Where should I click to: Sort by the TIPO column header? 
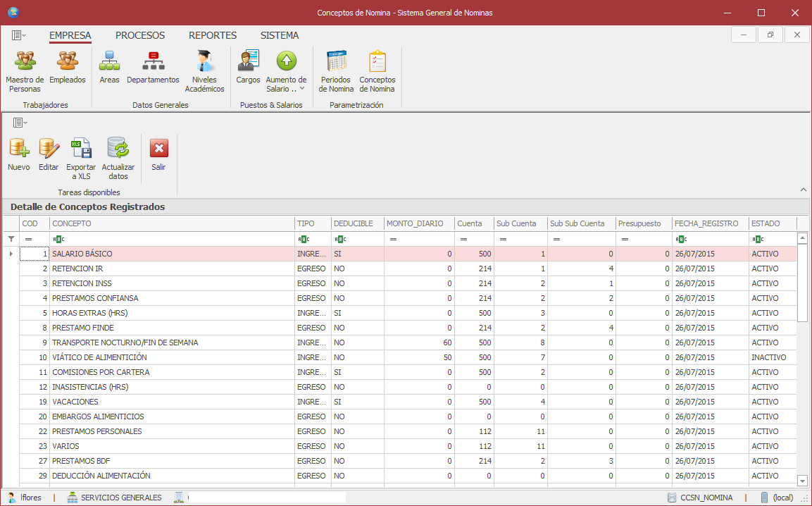pyautogui.click(x=313, y=223)
